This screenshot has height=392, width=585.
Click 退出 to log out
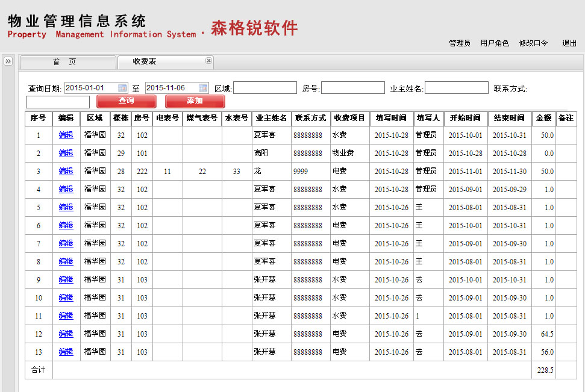pos(569,43)
